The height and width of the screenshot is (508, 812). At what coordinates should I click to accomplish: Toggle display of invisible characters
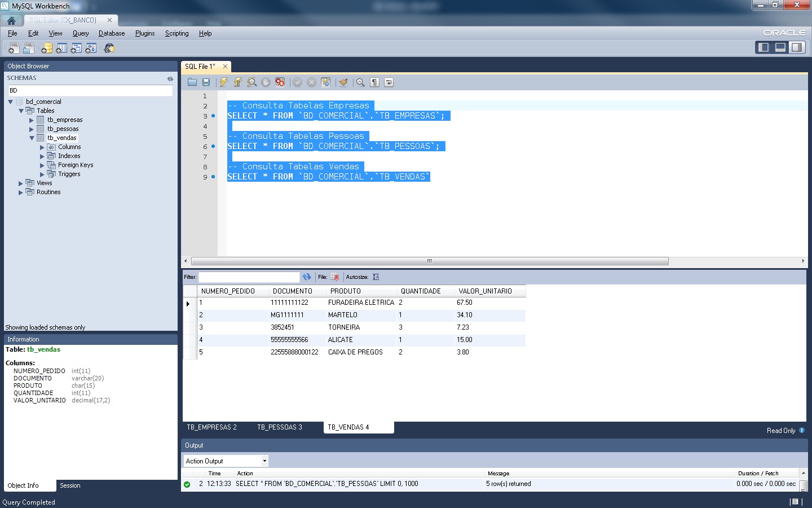(x=374, y=82)
